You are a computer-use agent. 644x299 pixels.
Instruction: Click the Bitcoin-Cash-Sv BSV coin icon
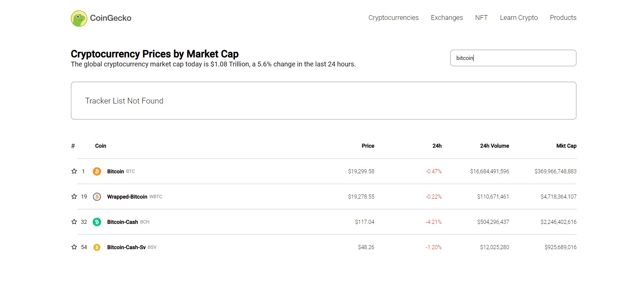97,247
